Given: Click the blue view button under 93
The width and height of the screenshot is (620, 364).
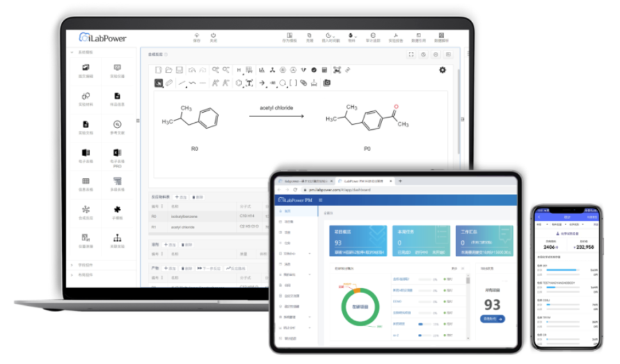Looking at the screenshot, I should click(492, 319).
